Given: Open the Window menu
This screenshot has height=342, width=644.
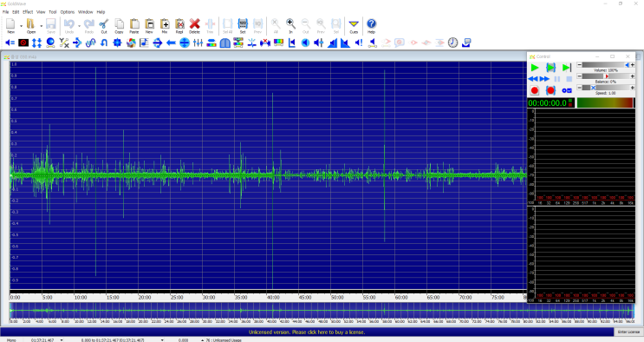Looking at the screenshot, I should [86, 12].
